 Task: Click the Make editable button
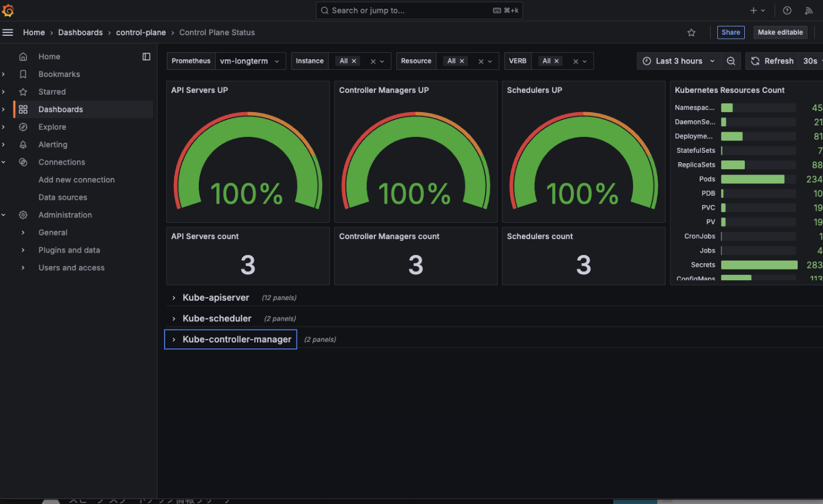click(x=780, y=32)
